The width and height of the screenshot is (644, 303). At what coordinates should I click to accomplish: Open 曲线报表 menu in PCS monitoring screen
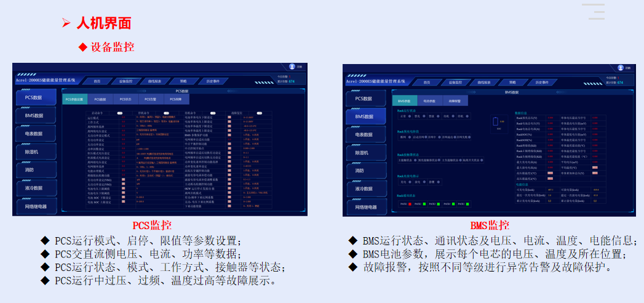pyautogui.click(x=154, y=81)
